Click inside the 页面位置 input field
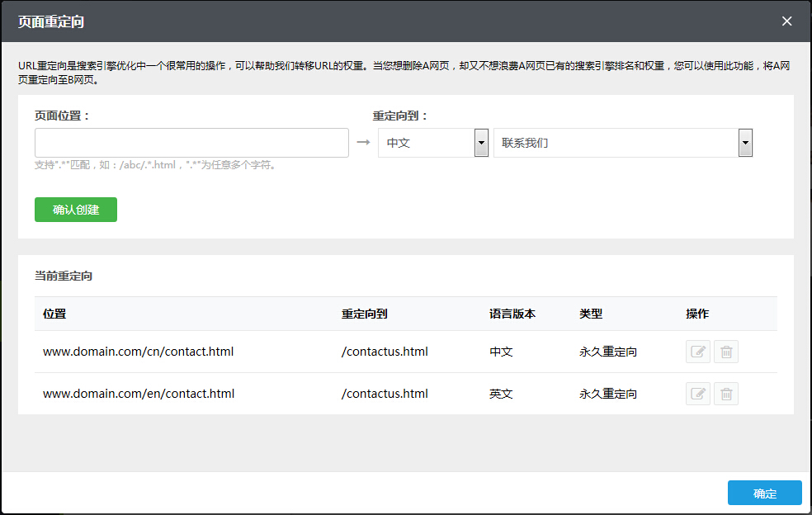Screen dimensions: 812x515 coord(191,142)
